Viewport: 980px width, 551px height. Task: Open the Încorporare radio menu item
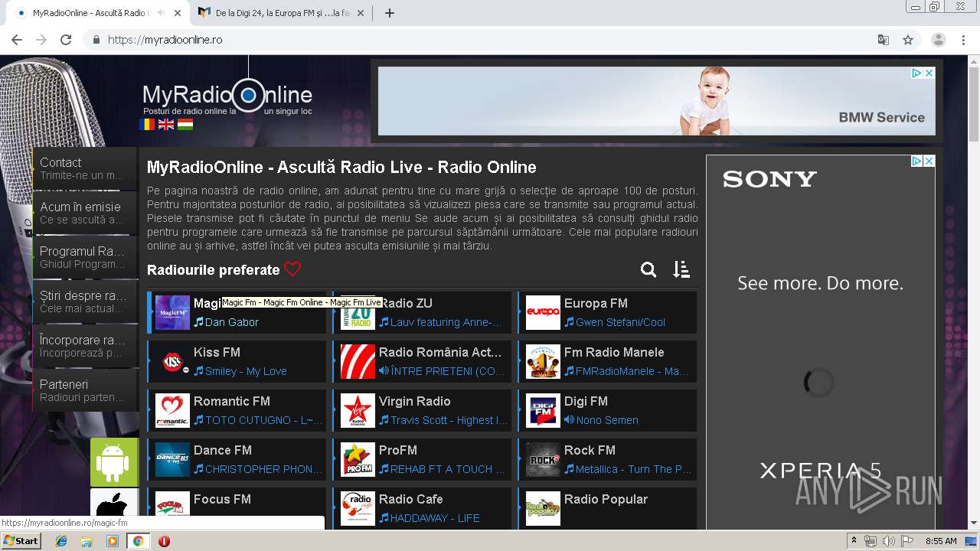coord(85,346)
